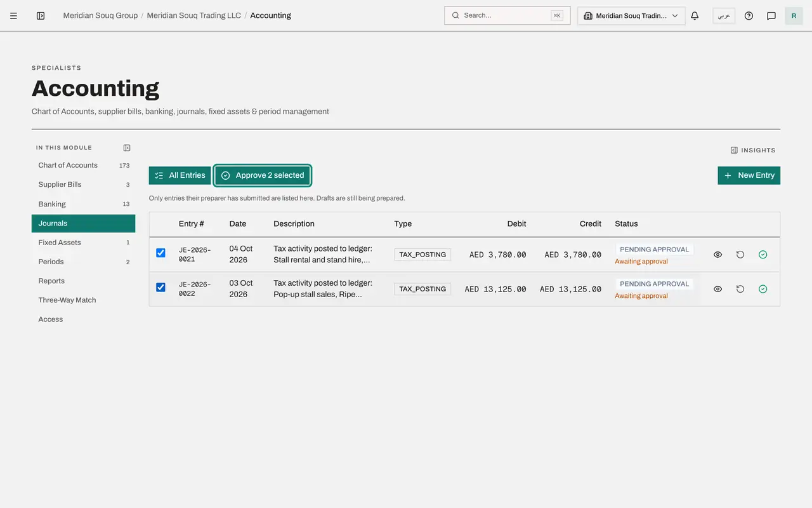
Task: Uncheck the JE-2026-0022 row checkbox
Action: [x=160, y=287]
